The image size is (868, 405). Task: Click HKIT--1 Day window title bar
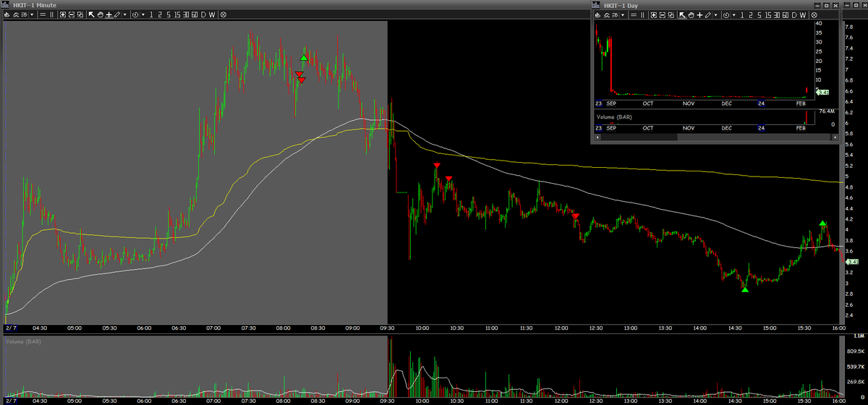tap(714, 4)
